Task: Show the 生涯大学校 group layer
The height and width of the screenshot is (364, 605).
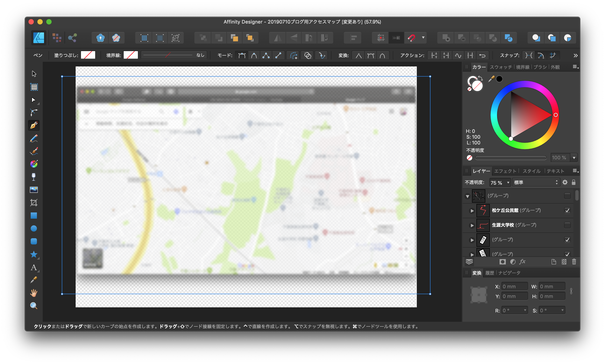Action: (567, 225)
